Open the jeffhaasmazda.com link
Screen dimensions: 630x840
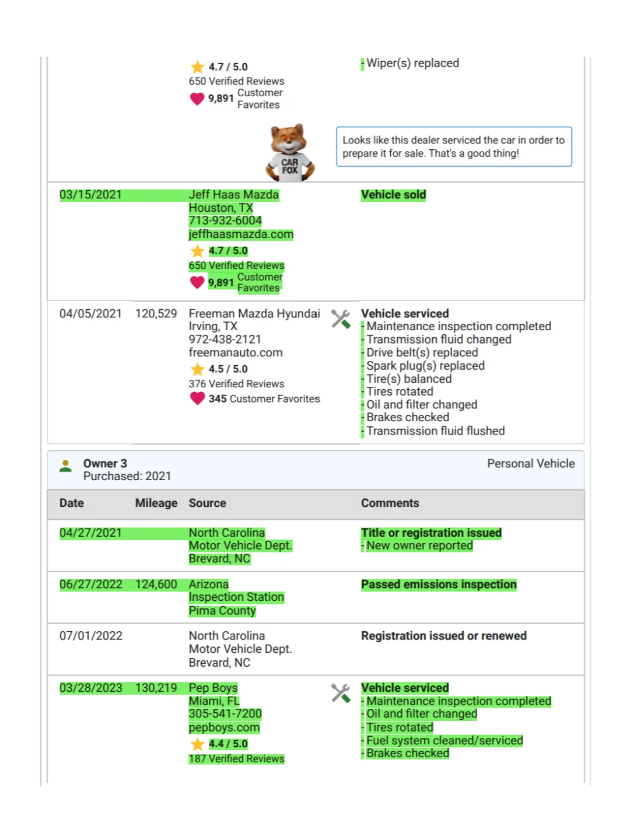[241, 235]
